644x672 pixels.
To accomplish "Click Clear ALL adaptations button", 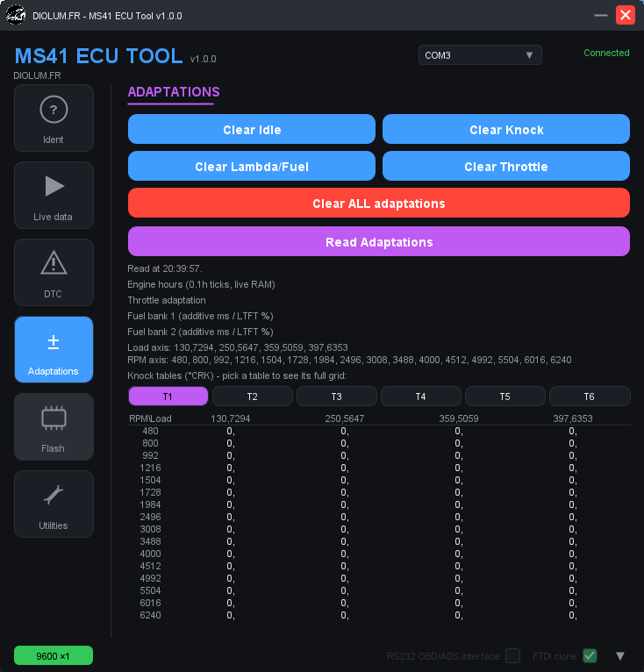I will point(379,204).
